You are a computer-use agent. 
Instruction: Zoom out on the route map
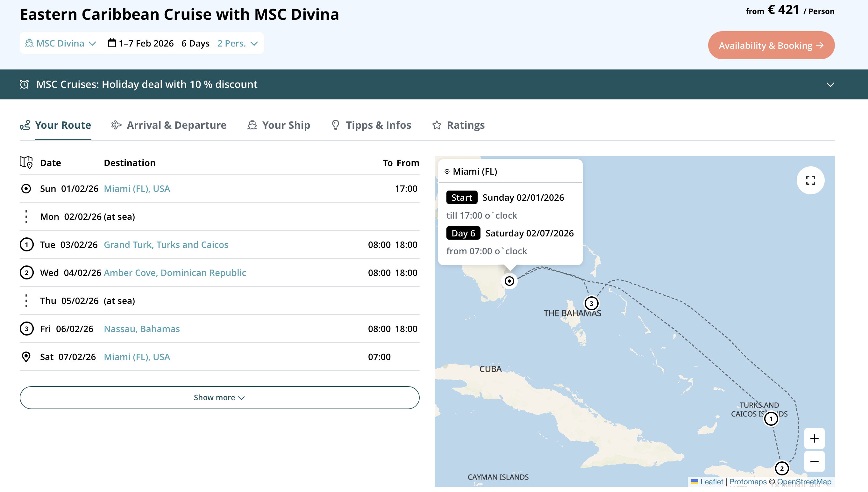[814, 461]
